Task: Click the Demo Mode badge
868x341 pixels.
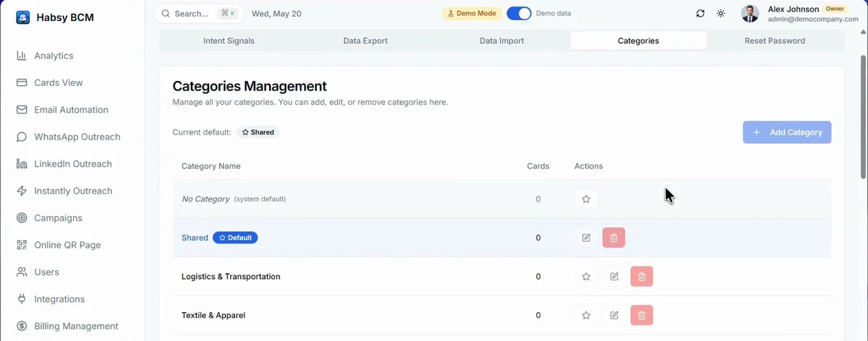Action: click(472, 14)
